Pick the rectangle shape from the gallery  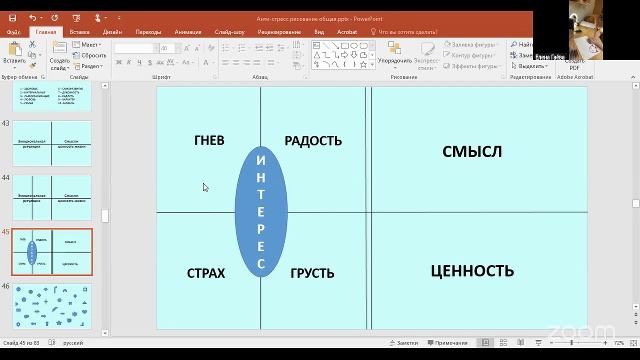point(345,45)
